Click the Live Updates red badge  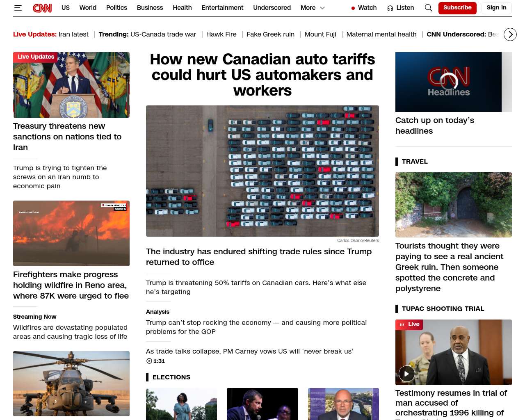(36, 57)
